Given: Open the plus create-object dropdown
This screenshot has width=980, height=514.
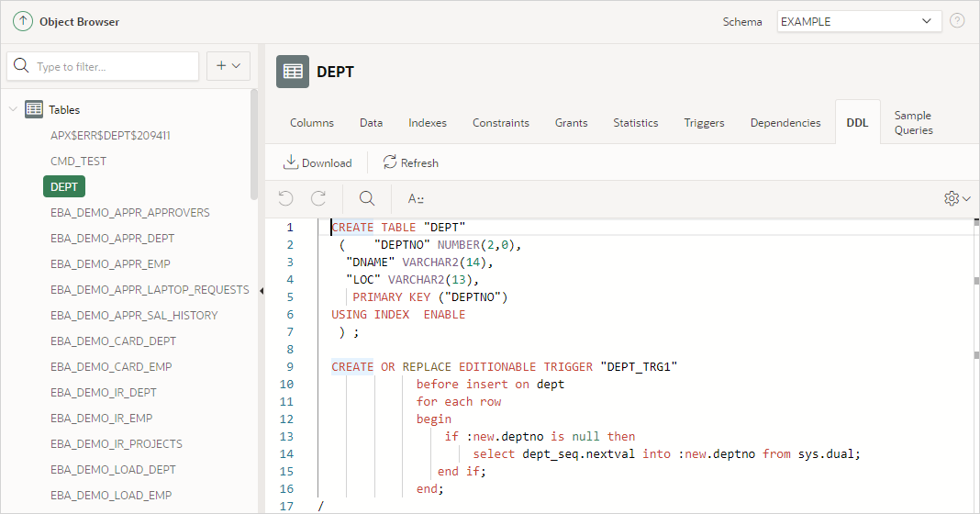Looking at the screenshot, I should pyautogui.click(x=228, y=66).
